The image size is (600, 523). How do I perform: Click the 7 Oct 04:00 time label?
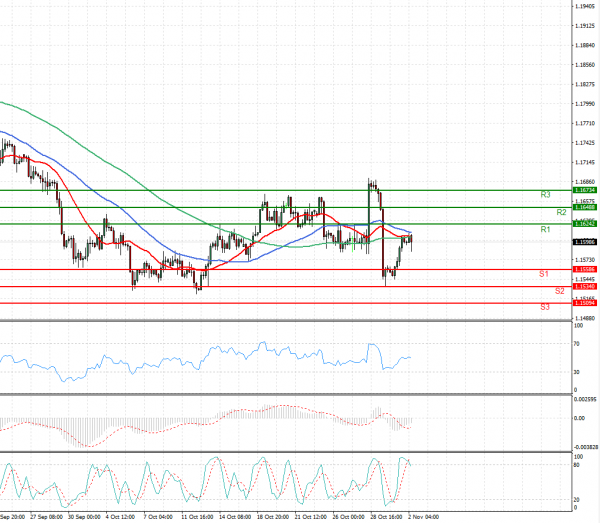tap(158, 517)
